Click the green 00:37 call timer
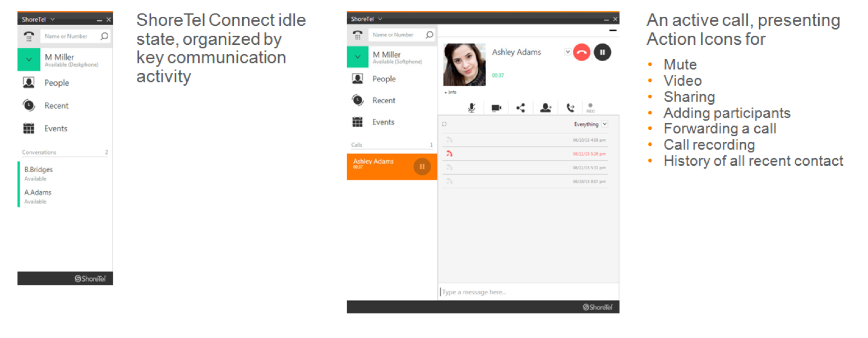This screenshot has height=338, width=868. [x=498, y=75]
